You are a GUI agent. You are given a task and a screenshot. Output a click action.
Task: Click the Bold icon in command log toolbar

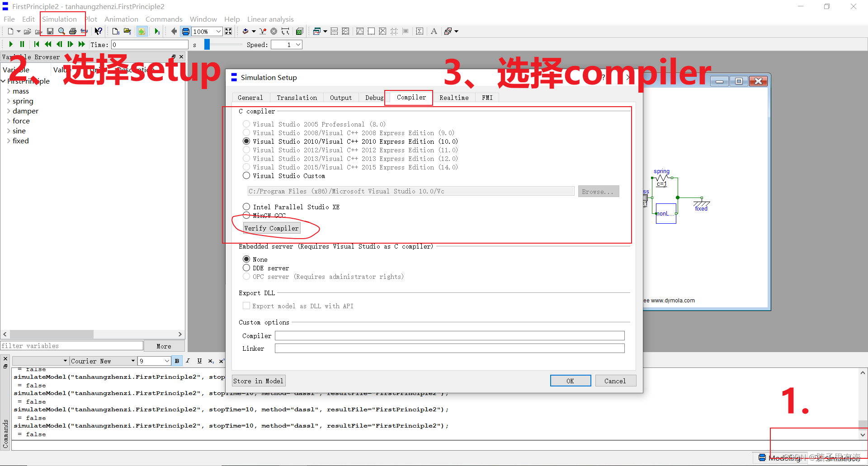click(177, 361)
